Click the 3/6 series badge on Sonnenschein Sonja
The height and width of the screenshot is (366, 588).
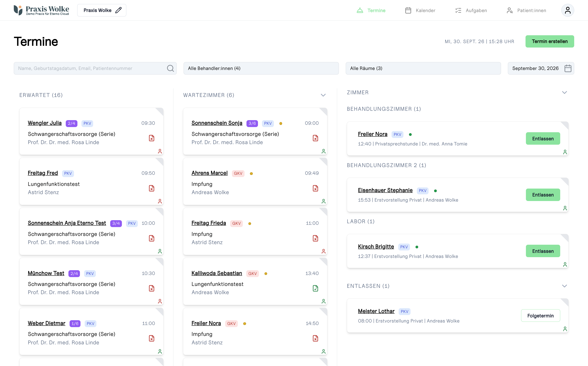click(252, 123)
